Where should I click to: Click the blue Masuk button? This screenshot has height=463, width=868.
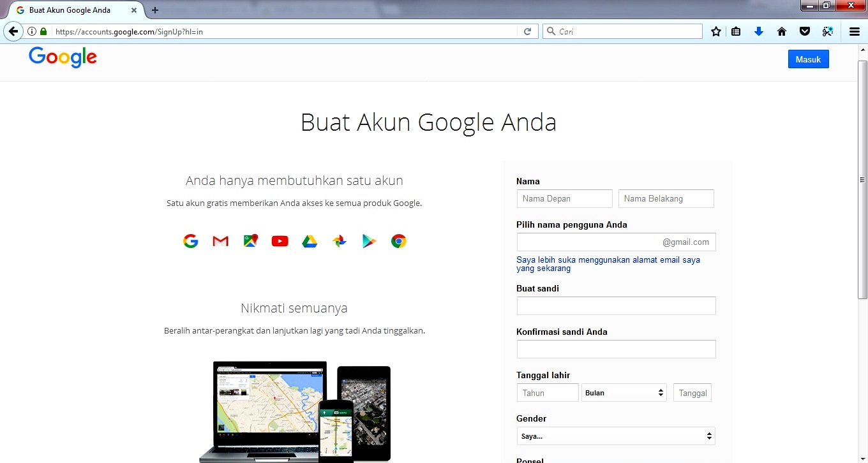click(808, 59)
